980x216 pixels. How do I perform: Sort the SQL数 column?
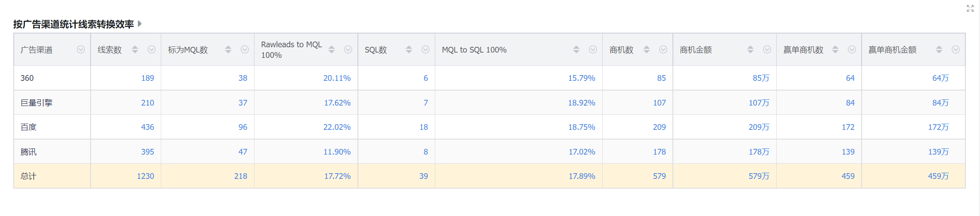coord(409,49)
